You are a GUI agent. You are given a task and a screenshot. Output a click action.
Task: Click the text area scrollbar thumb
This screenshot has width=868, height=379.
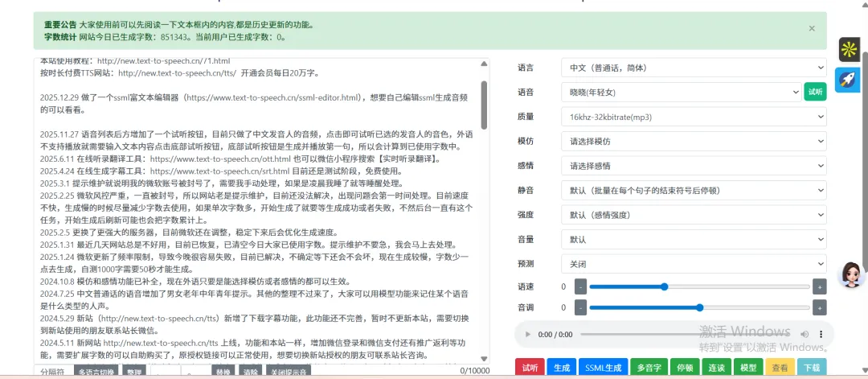coord(484,105)
